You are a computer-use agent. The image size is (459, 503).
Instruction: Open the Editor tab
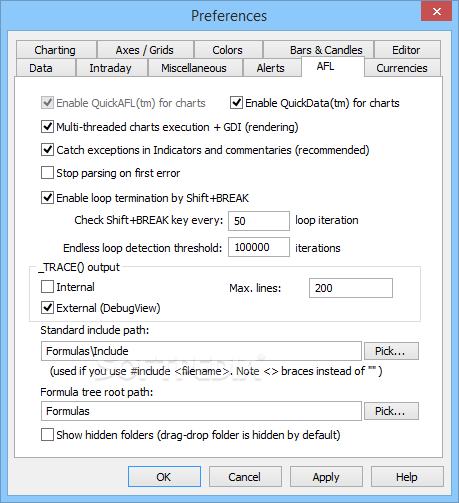pyautogui.click(x=406, y=50)
